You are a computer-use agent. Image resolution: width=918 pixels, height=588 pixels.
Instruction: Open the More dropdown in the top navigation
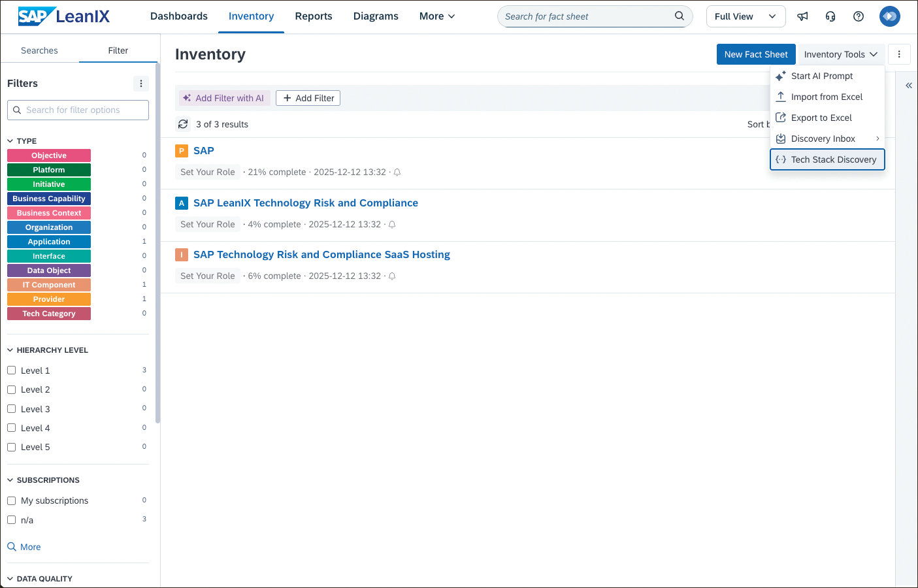[437, 16]
